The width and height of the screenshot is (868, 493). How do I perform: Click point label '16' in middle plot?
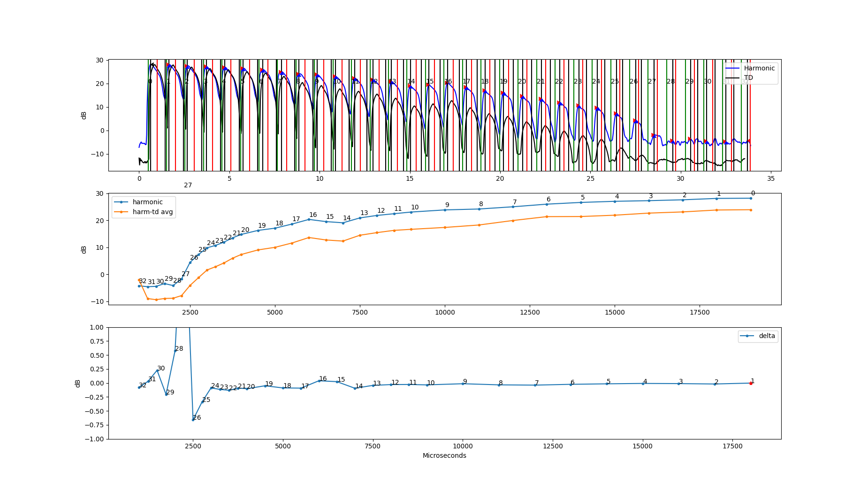(313, 215)
